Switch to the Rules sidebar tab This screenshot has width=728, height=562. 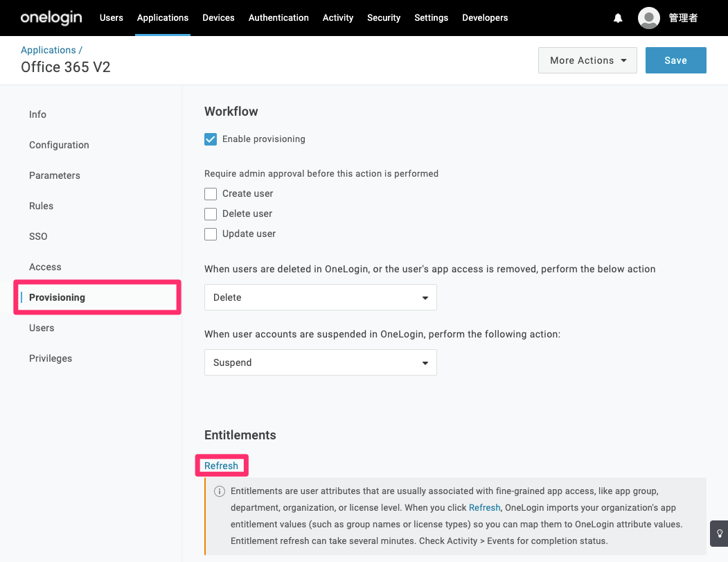click(x=42, y=206)
